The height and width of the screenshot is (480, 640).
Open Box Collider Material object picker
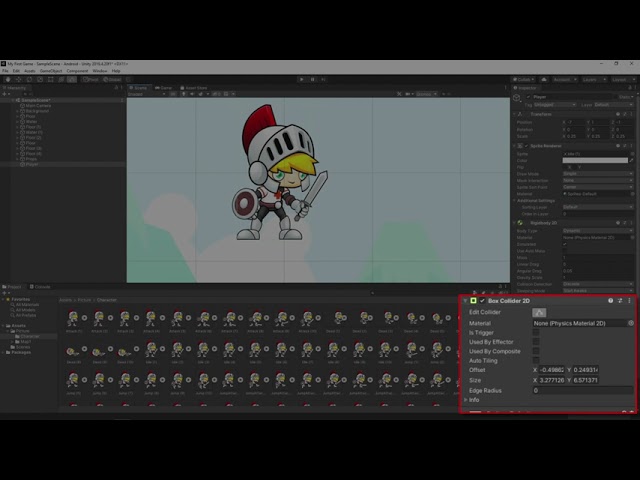[631, 323]
